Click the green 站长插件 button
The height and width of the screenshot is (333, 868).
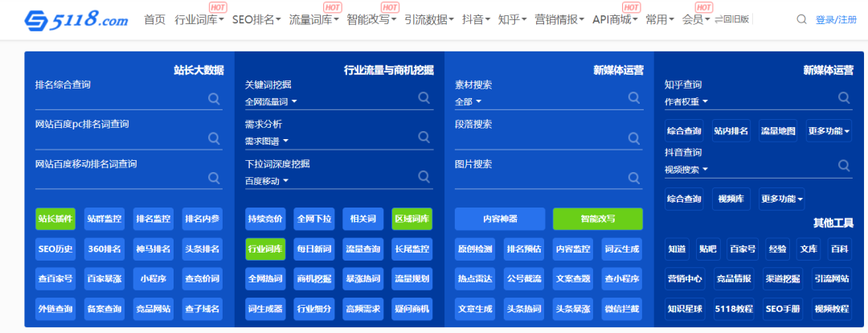point(55,219)
